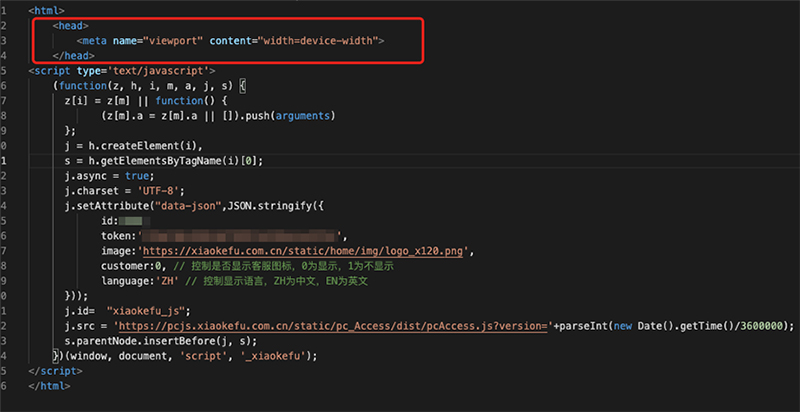Screen dimensions: 800x412
Task: Click the id: key in the JSON object
Action: 110,221
